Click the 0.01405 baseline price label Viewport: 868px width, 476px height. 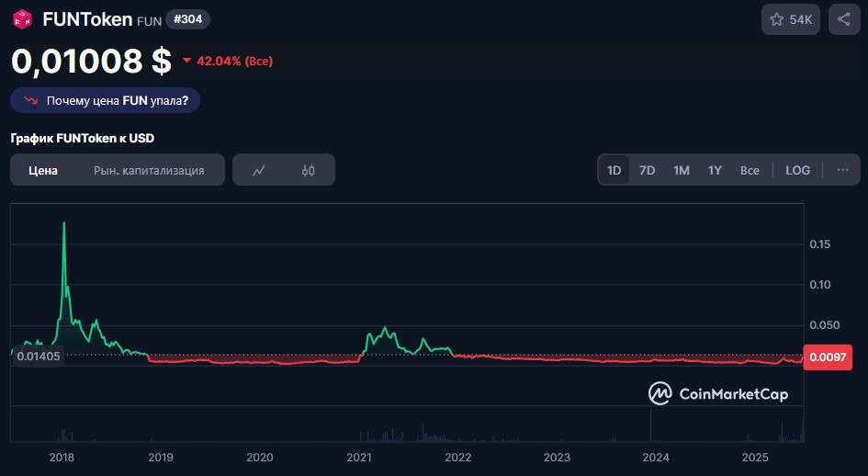click(39, 357)
